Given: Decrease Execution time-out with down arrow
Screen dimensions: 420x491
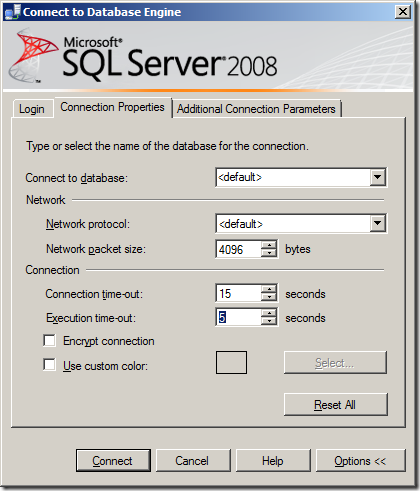Looking at the screenshot, I should [269, 321].
